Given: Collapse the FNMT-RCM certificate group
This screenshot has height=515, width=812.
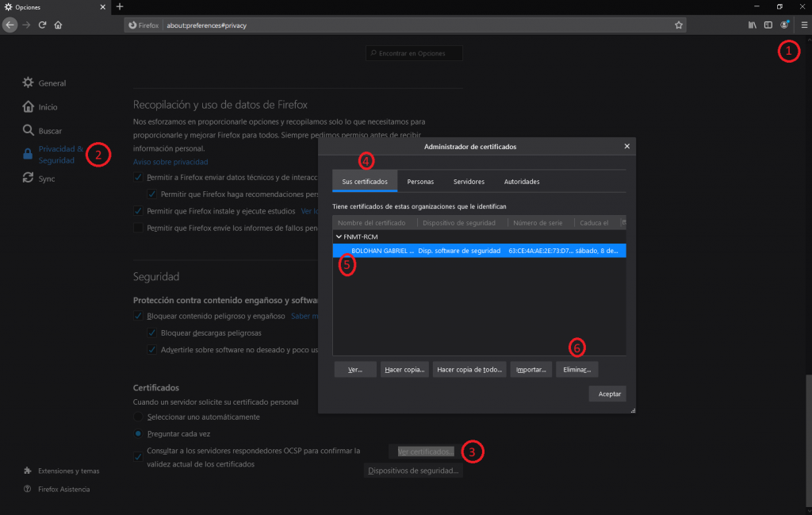Looking at the screenshot, I should coord(339,236).
